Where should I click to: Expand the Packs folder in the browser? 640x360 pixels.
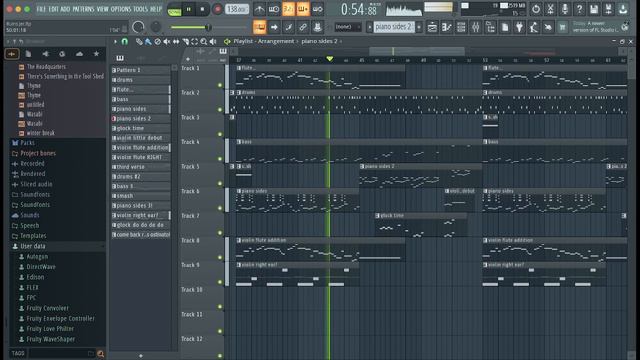pos(28,143)
